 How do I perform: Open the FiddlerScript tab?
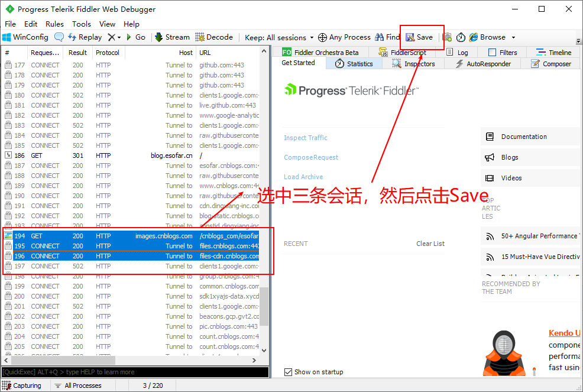(402, 53)
